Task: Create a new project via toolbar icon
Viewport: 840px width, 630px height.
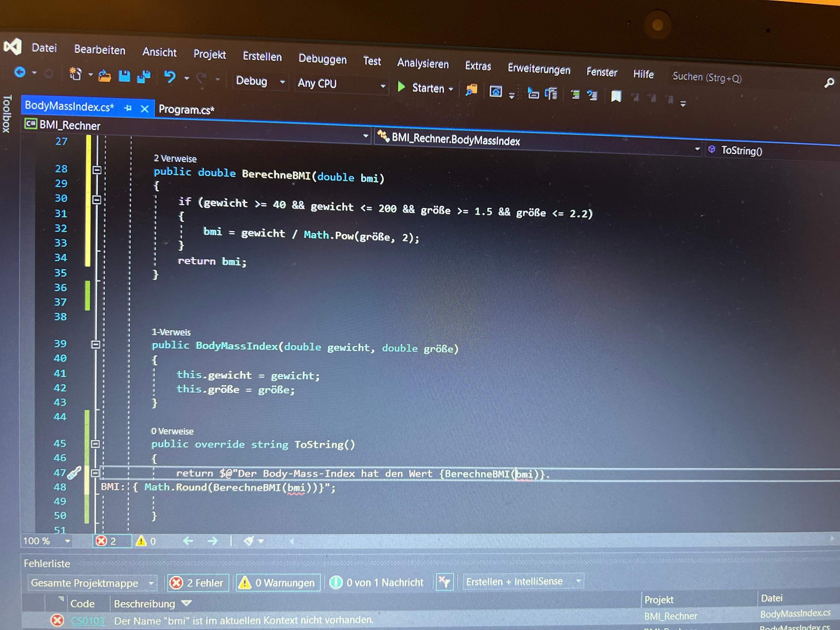Action: (75, 74)
